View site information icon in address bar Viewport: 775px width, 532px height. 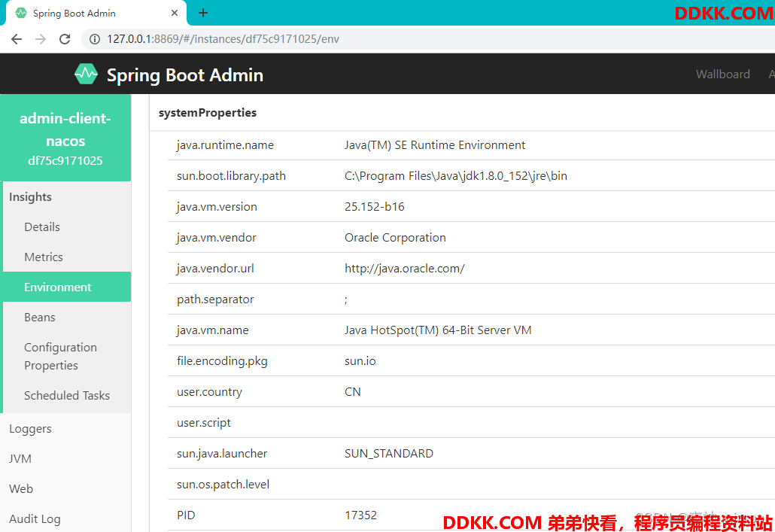[94, 39]
